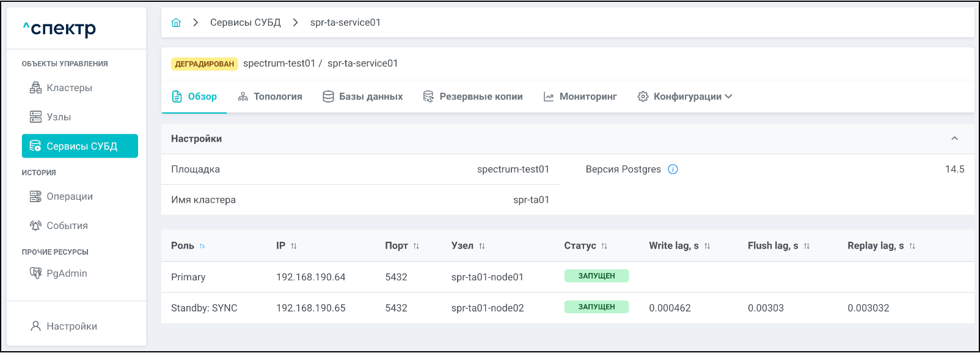This screenshot has width=980, height=353.
Task: Click the Postgres version info icon
Action: pyautogui.click(x=673, y=169)
